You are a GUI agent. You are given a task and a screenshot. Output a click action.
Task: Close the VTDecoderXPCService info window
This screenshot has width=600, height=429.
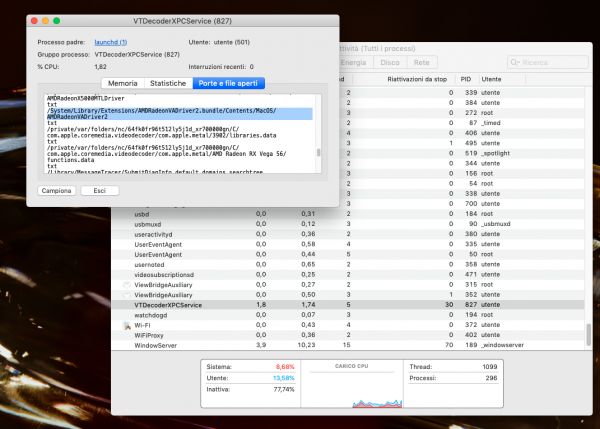(x=34, y=19)
